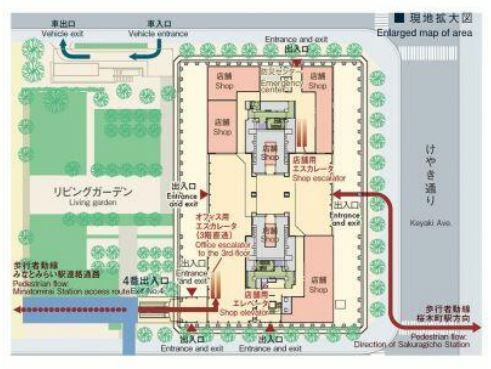Click the red triangle at the north entrance
491x369 pixels.
[x=297, y=63]
